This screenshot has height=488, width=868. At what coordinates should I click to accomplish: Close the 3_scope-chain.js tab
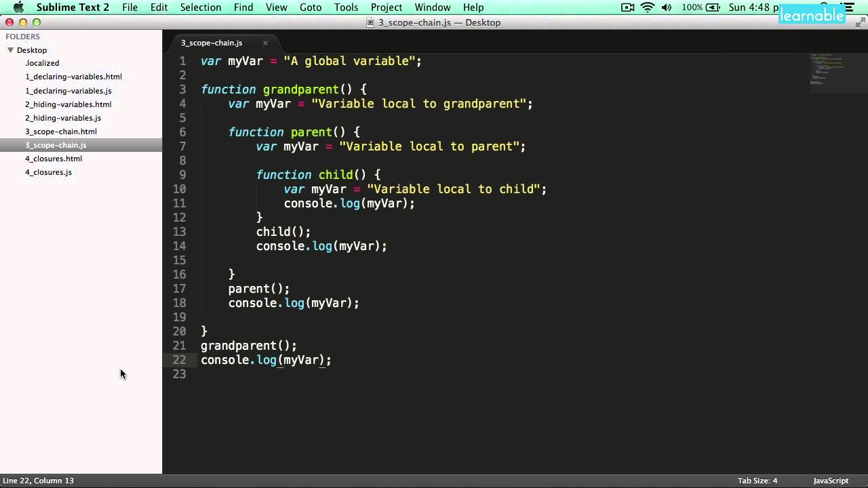pos(265,43)
